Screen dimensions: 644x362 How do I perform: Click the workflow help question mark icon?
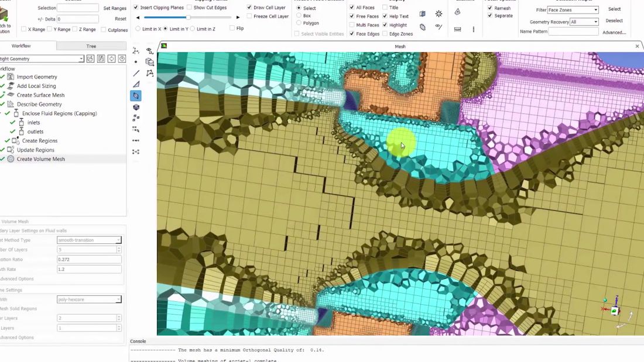pyautogui.click(x=122, y=58)
